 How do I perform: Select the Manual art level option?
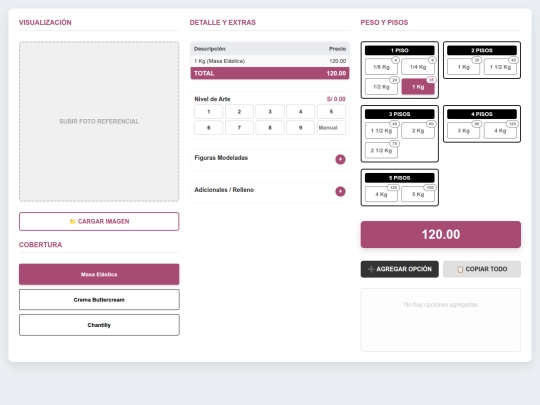331,128
